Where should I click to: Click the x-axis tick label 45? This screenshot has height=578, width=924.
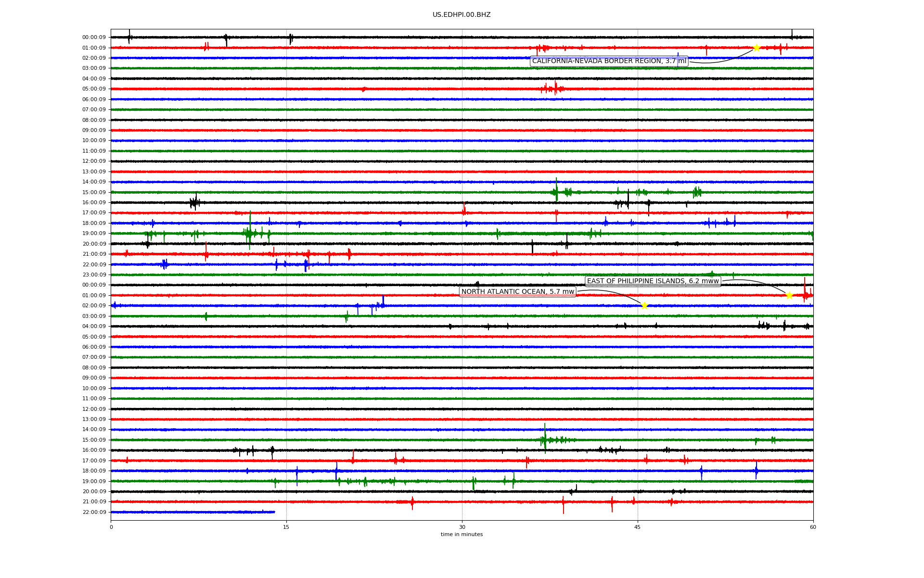(638, 527)
